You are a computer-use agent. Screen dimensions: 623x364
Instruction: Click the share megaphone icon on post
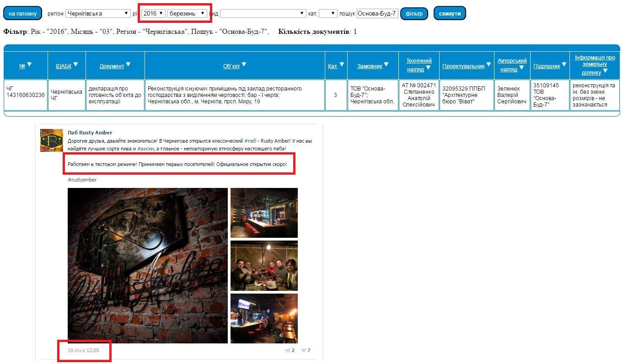288,350
